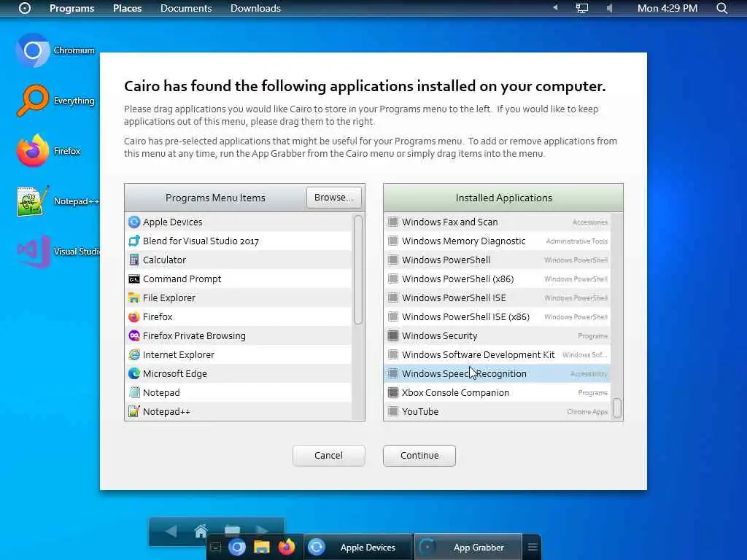Click the taskbar back arrow

pos(170,531)
